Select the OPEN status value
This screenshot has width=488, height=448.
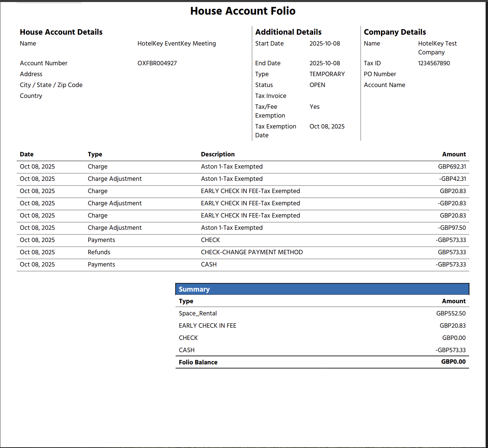317,85
